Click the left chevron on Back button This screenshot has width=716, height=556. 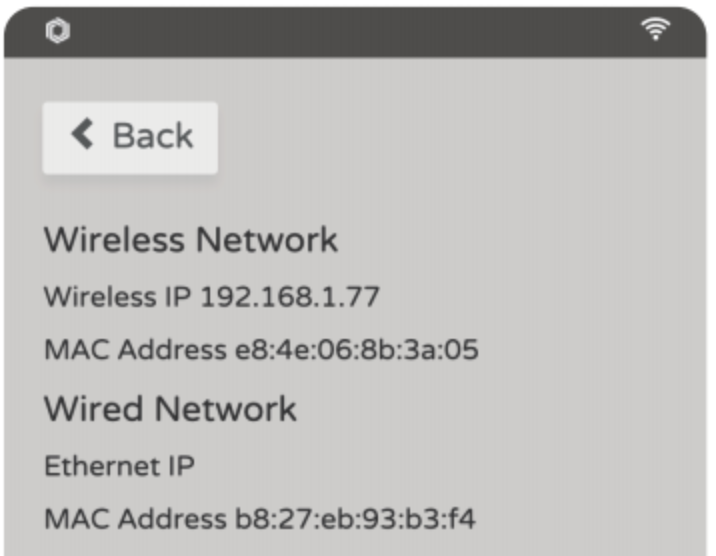click(x=82, y=135)
